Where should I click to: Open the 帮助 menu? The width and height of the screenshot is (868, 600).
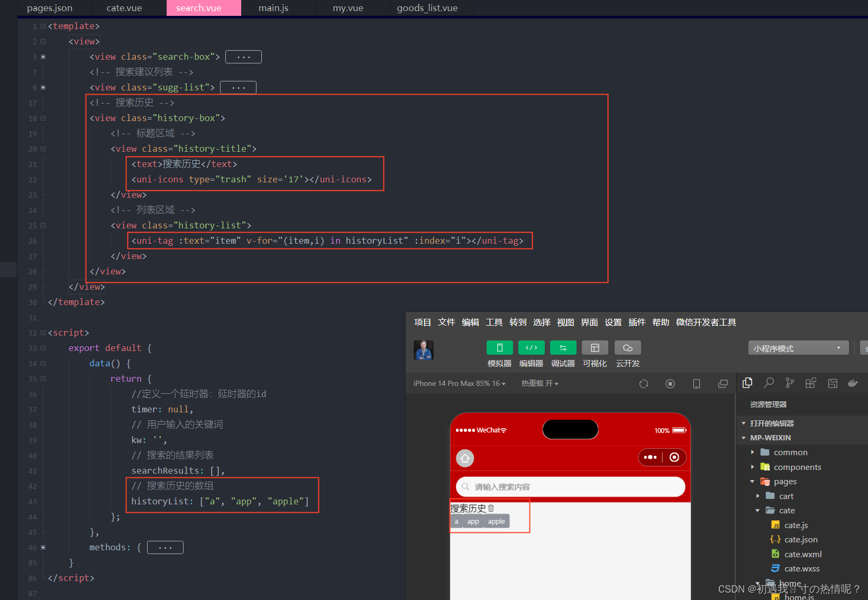click(x=661, y=322)
